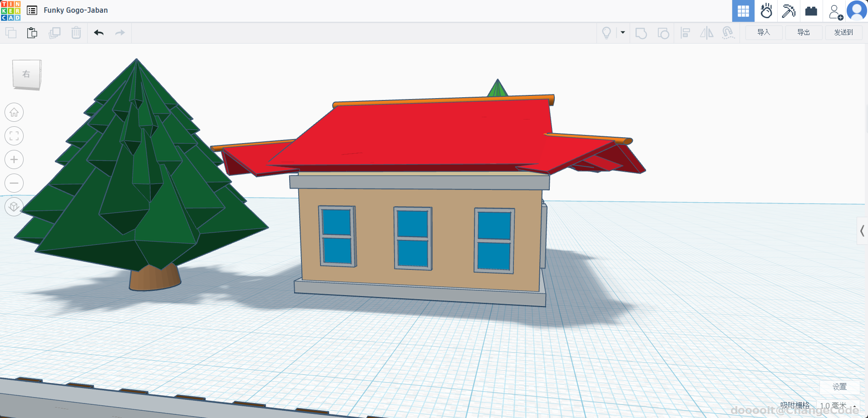This screenshot has width=868, height=418.
Task: Click the Fit all in view icon
Action: (14, 136)
